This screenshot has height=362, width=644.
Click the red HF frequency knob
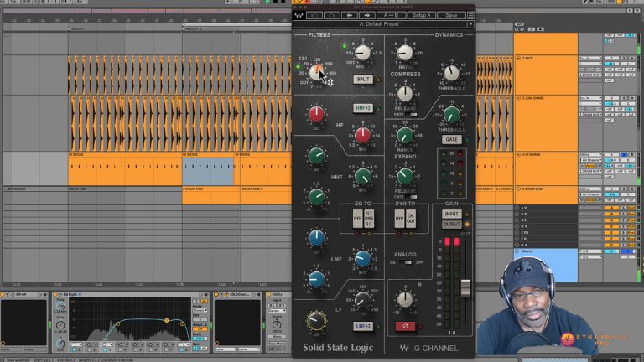pyautogui.click(x=362, y=135)
